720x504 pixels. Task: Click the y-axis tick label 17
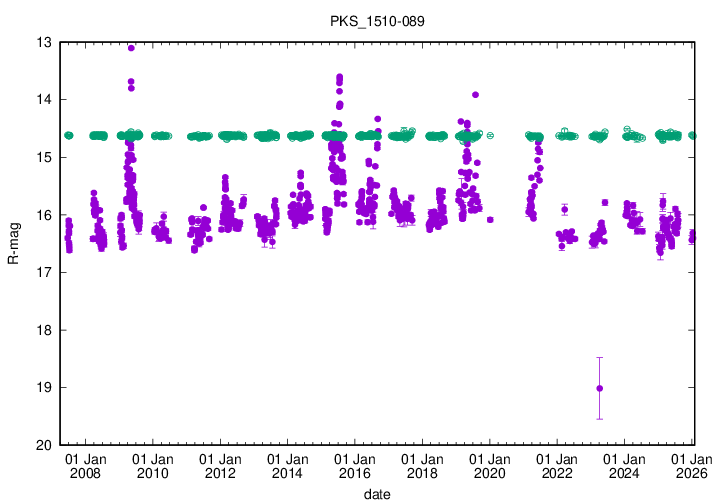[x=44, y=273]
